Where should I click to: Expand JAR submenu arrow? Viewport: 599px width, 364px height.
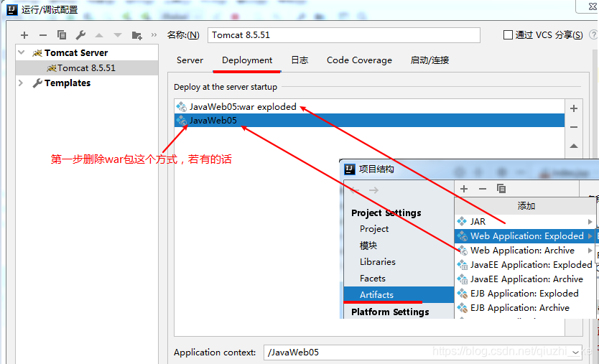tap(590, 222)
